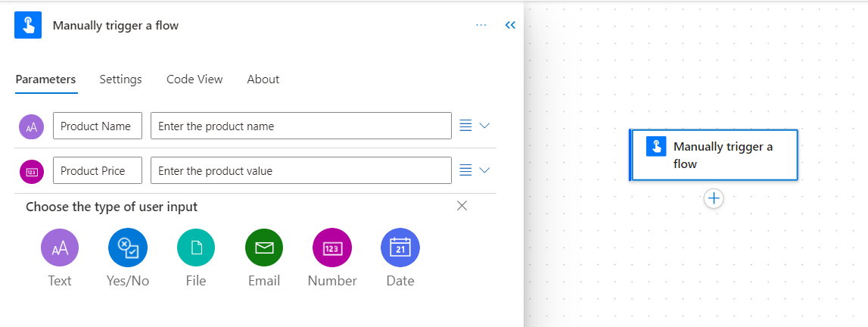Close the user input type chooser
The height and width of the screenshot is (327, 868).
tap(462, 206)
